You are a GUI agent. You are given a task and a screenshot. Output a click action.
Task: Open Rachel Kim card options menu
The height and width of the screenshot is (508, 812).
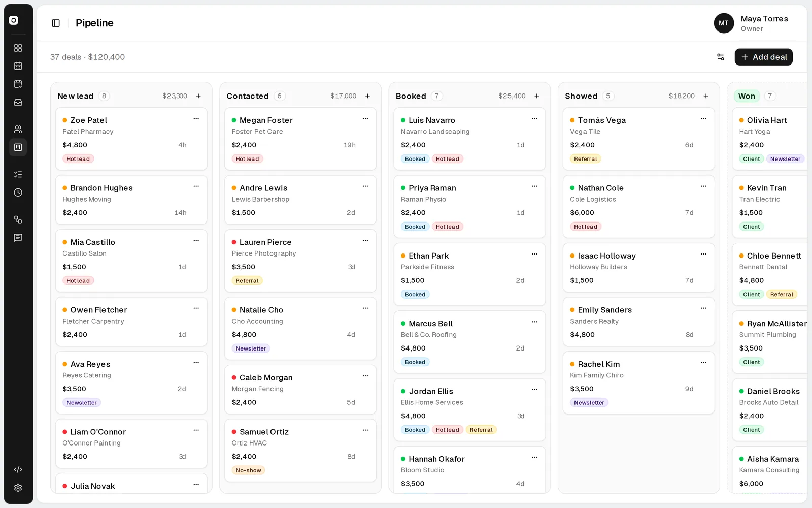tap(704, 362)
